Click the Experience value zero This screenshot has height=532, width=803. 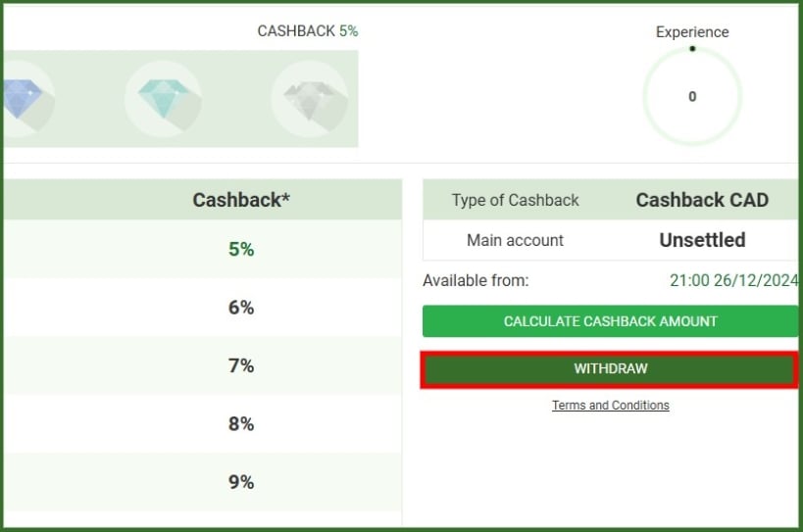(x=692, y=97)
